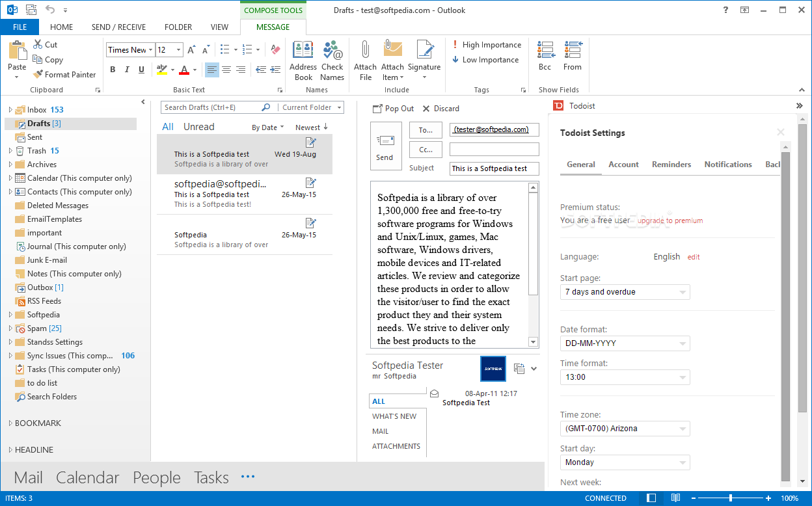
Task: Click the status bar zoom slider
Action: click(731, 498)
